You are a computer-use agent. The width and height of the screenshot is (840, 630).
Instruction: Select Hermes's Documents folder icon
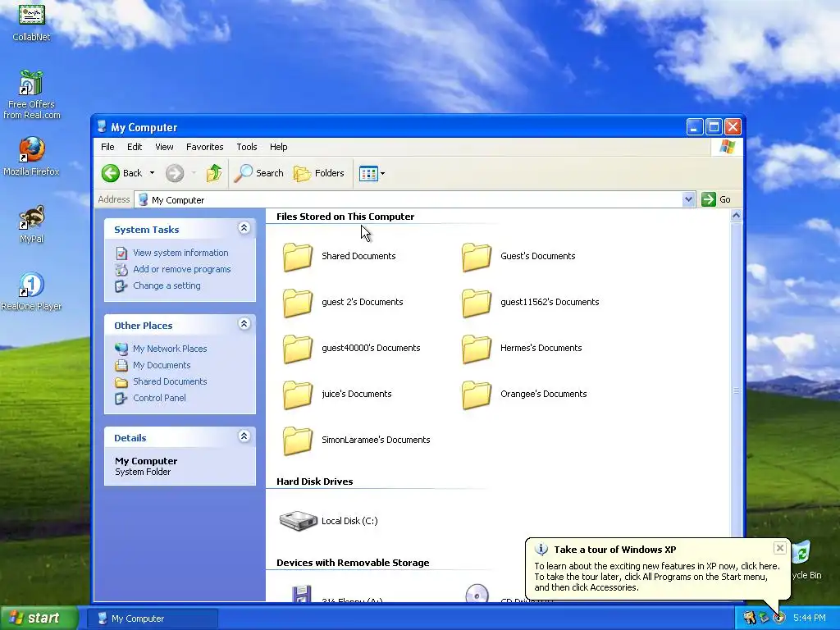click(x=477, y=349)
